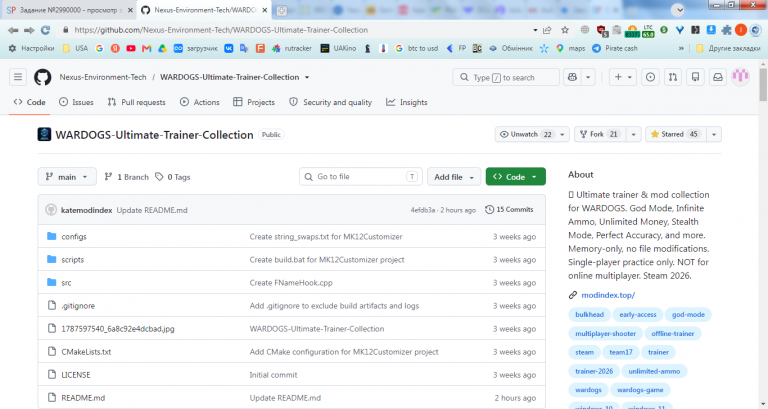Viewport: 768px width, 409px height.
Task: Open the configs folder
Action: (74, 237)
